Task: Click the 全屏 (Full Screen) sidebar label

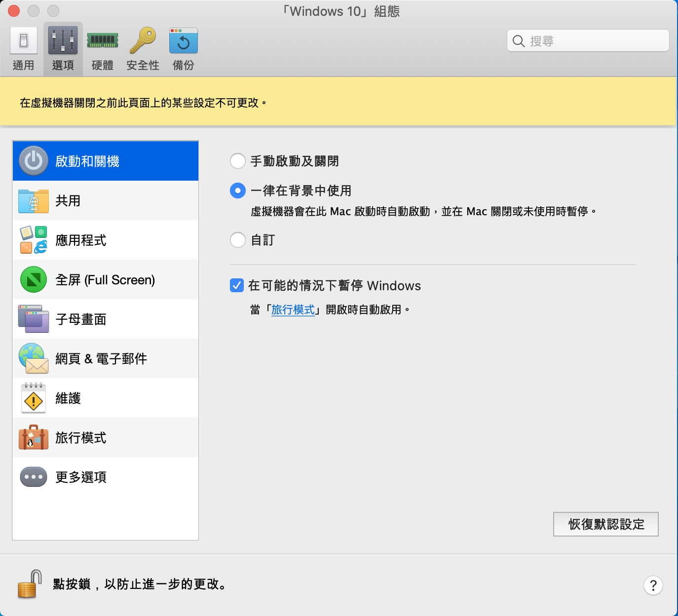Action: pyautogui.click(x=105, y=280)
